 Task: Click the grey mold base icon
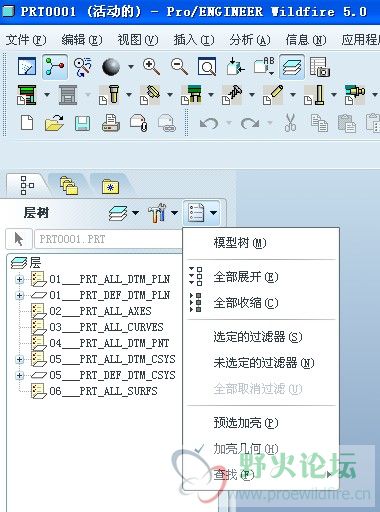(x=68, y=95)
